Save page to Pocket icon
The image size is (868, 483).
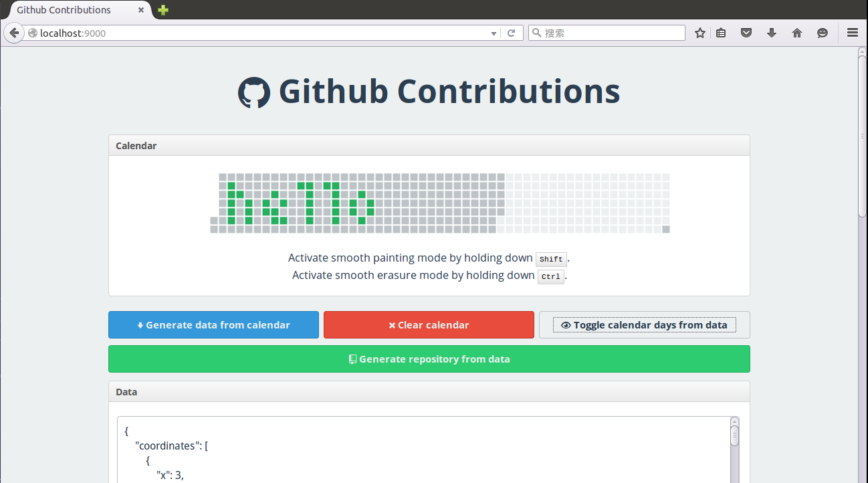click(x=746, y=33)
